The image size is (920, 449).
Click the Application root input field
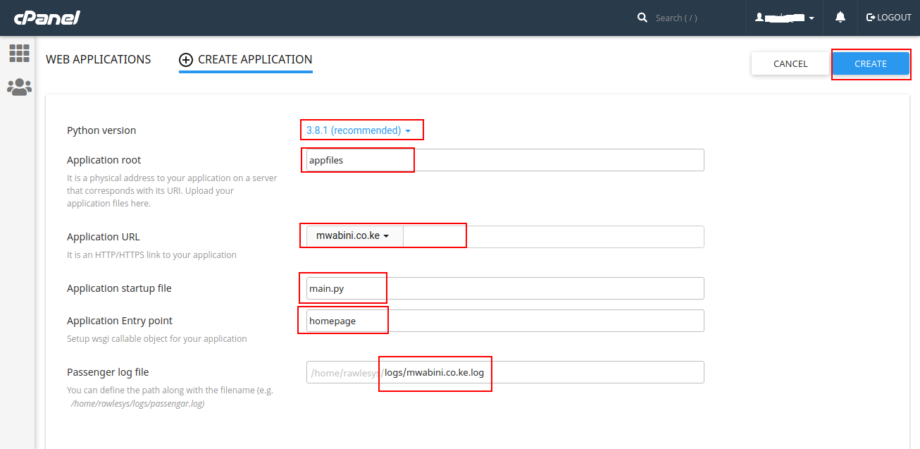click(503, 160)
